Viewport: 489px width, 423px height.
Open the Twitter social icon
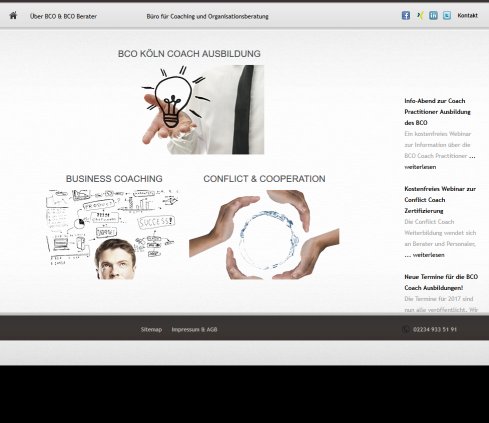coord(447,15)
